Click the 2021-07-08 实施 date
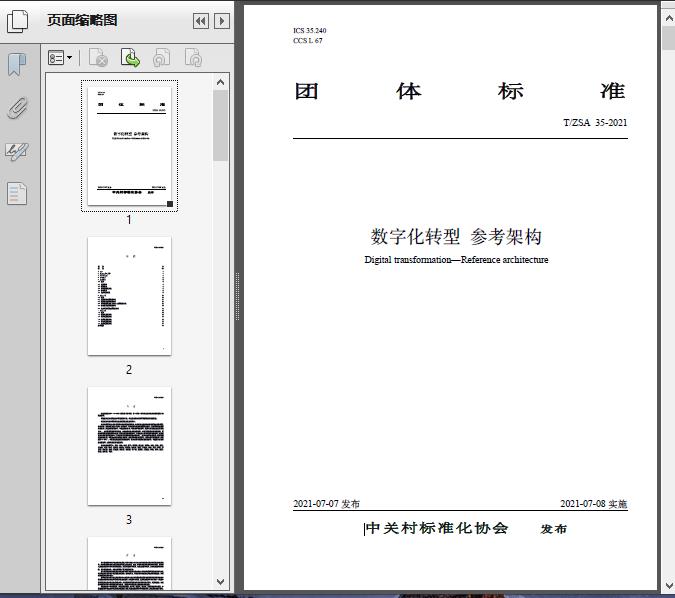This screenshot has width=675, height=598. point(594,504)
